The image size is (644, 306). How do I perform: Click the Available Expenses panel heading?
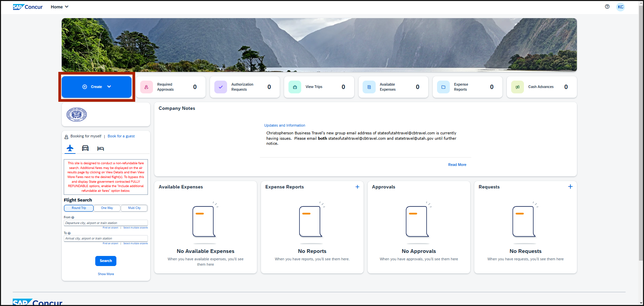tap(181, 187)
